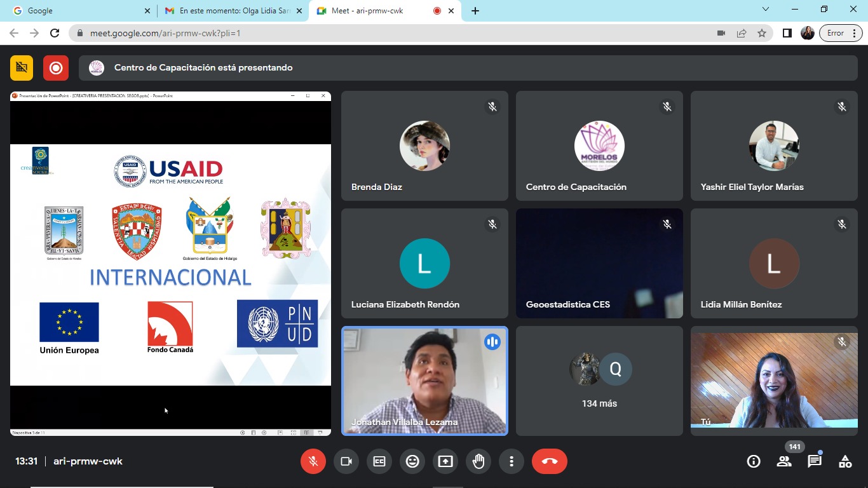Click Centro de Capacitación presenting banner
Screen dimensions: 868x488
(x=468, y=68)
